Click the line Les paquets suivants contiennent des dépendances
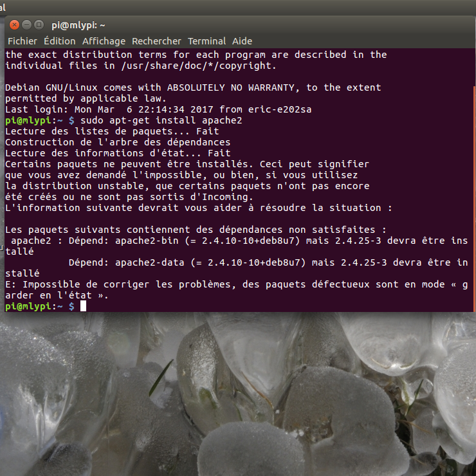This screenshot has width=476, height=476. click(x=196, y=230)
